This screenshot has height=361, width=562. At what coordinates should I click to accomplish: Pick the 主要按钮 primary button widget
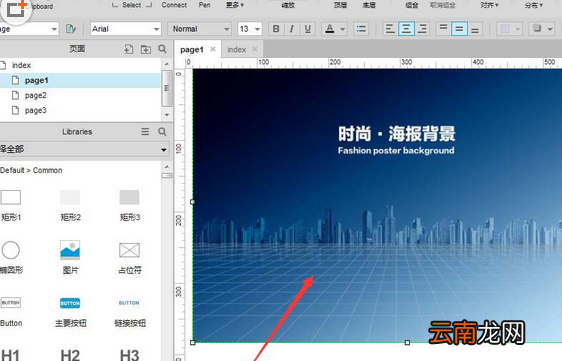pyautogui.click(x=70, y=312)
